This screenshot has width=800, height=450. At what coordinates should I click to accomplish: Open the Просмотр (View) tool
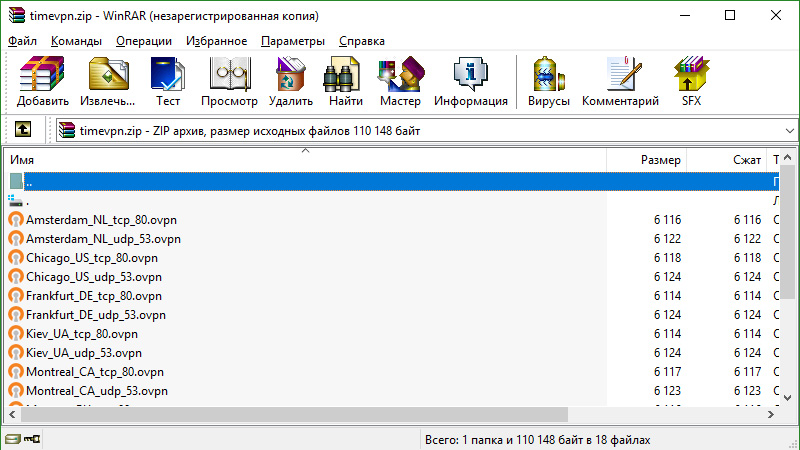[229, 81]
